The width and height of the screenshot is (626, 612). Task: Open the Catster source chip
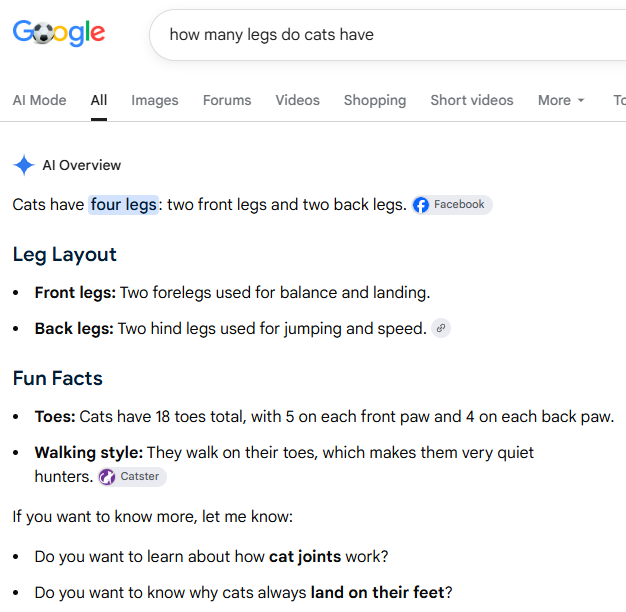[133, 477]
